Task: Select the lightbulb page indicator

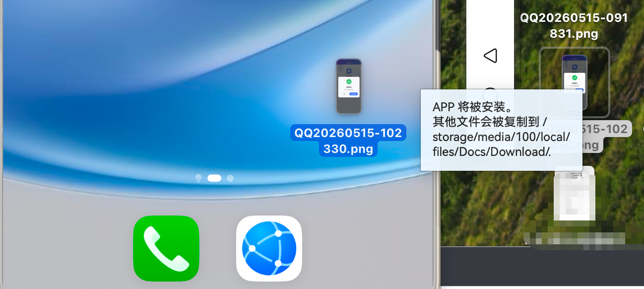Action: [x=198, y=178]
